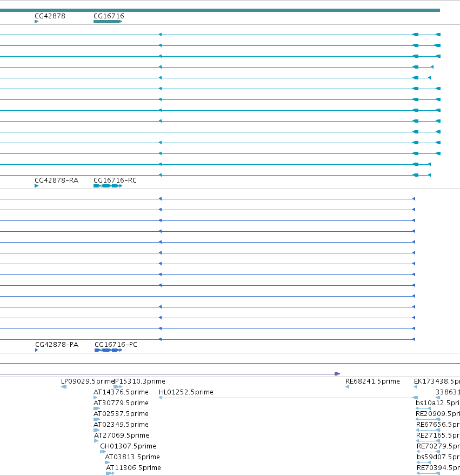Click the CG42878 gene label
This screenshot has height=476, width=460.
(50, 16)
